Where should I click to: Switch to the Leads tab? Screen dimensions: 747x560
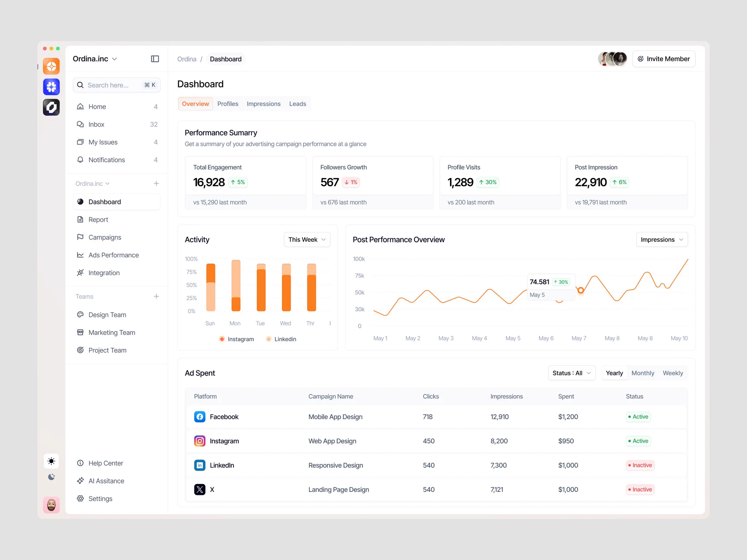(298, 104)
